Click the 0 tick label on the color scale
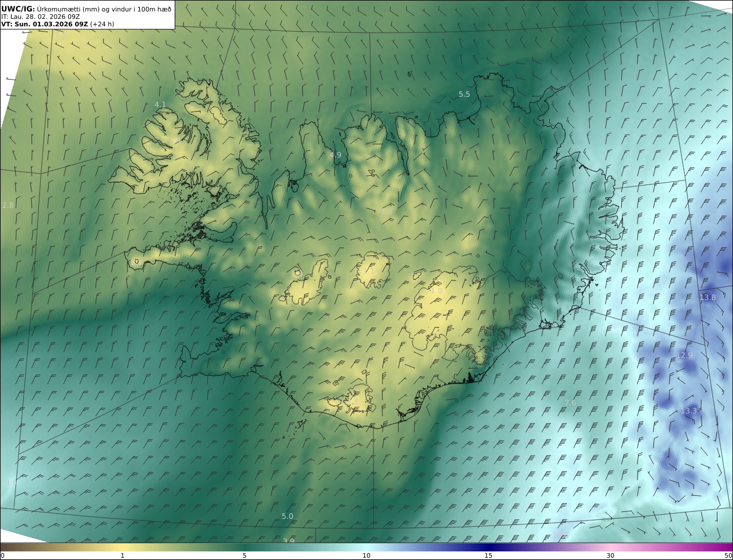The height and width of the screenshot is (560, 733). coord(2,555)
